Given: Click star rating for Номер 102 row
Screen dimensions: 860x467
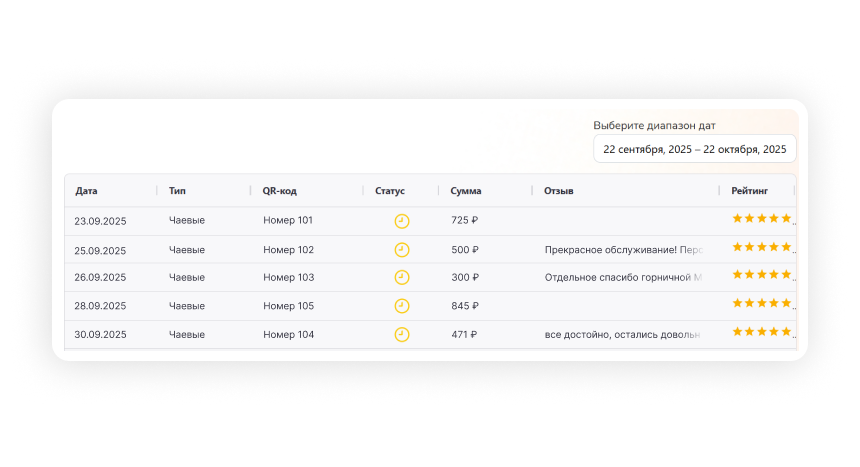Looking at the screenshot, I should point(762,246).
